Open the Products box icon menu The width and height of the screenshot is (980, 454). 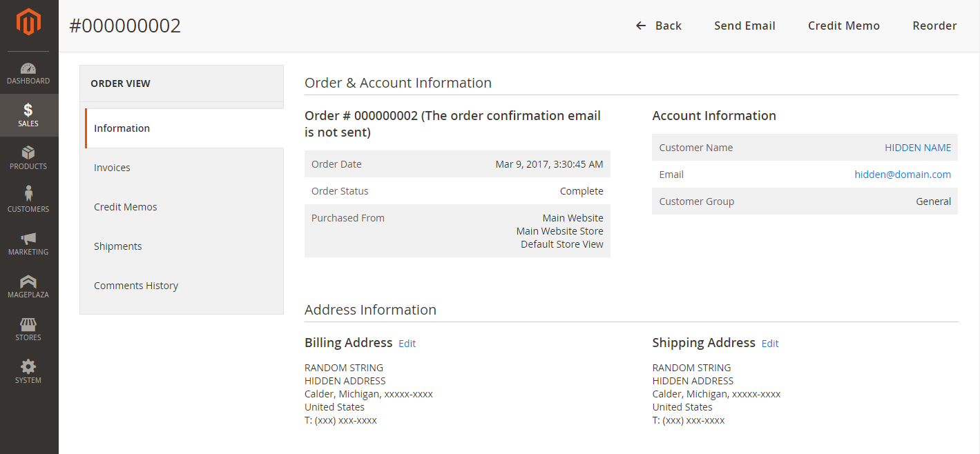28,153
